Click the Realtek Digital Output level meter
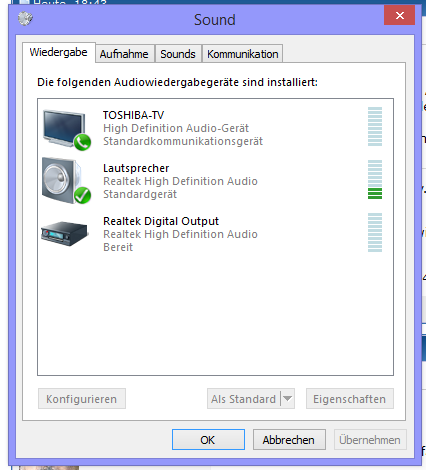The image size is (426, 470). (x=375, y=233)
